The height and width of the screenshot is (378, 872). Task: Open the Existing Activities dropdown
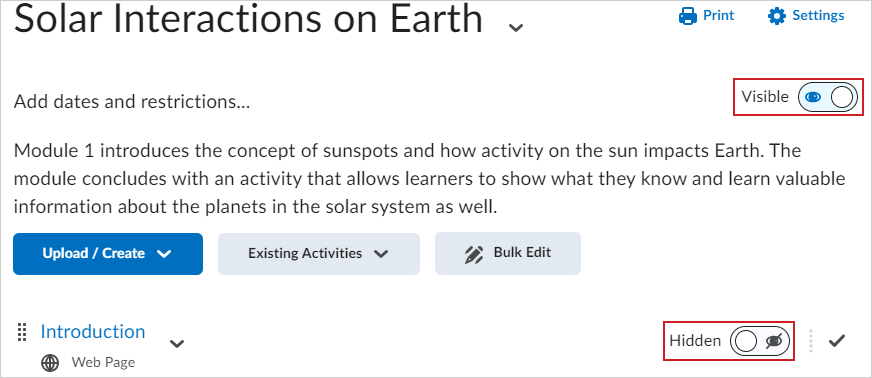tap(319, 253)
